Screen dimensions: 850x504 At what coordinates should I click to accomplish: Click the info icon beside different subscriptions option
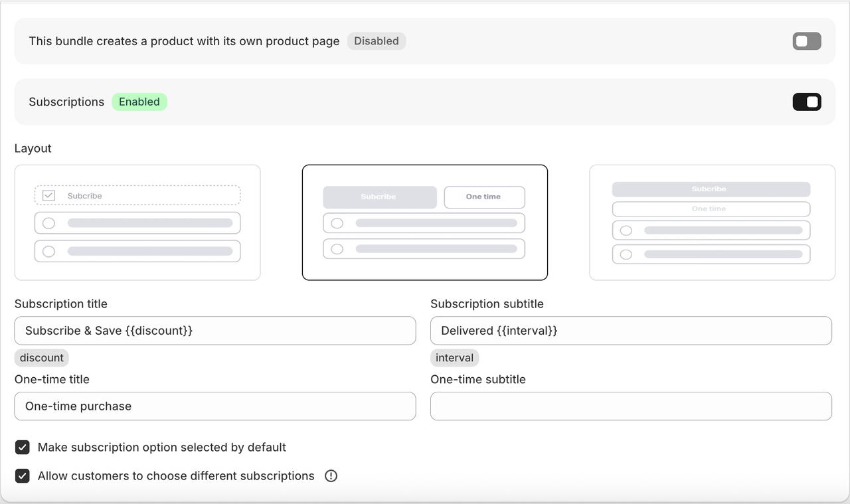pos(331,476)
